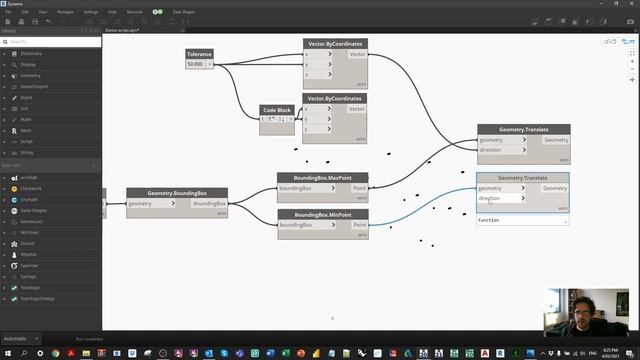Expand the ImportExport library category
Image resolution: width=640 pixels, height=360 pixels.
pyautogui.click(x=4, y=87)
